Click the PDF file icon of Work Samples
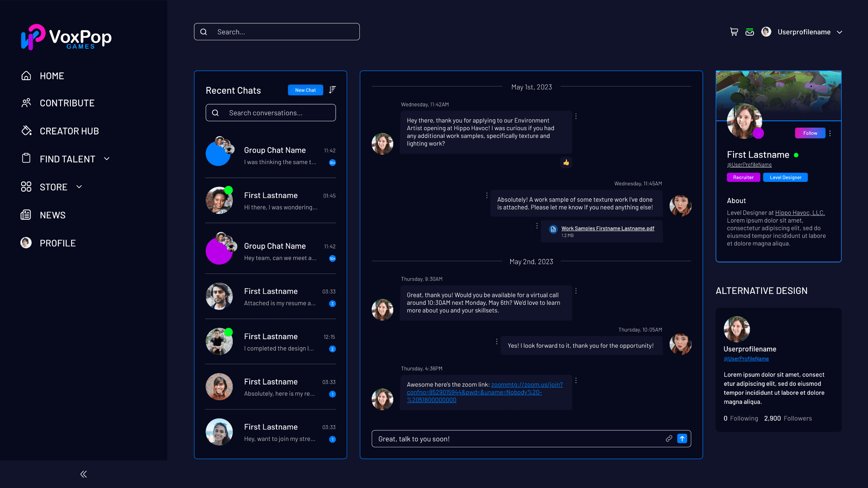The width and height of the screenshot is (868, 488). tap(553, 229)
